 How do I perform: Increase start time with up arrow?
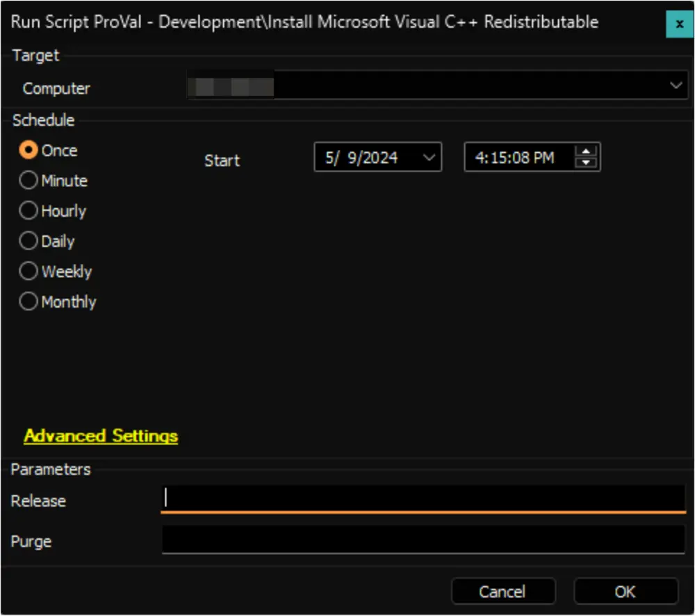[x=585, y=151]
